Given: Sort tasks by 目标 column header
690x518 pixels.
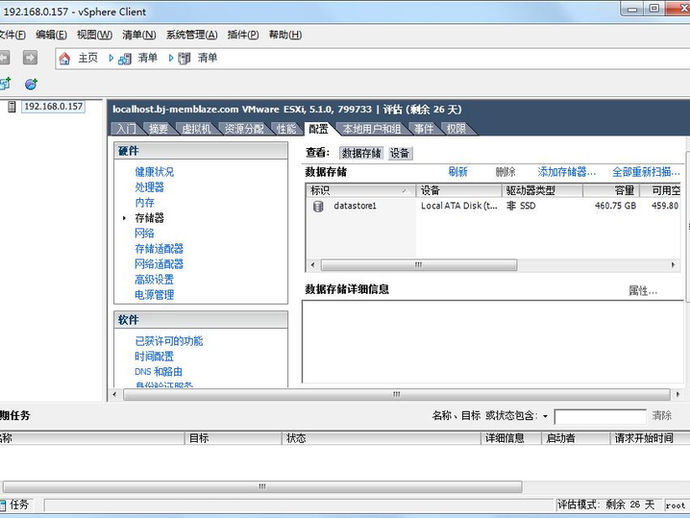Looking at the screenshot, I should coord(233,438).
